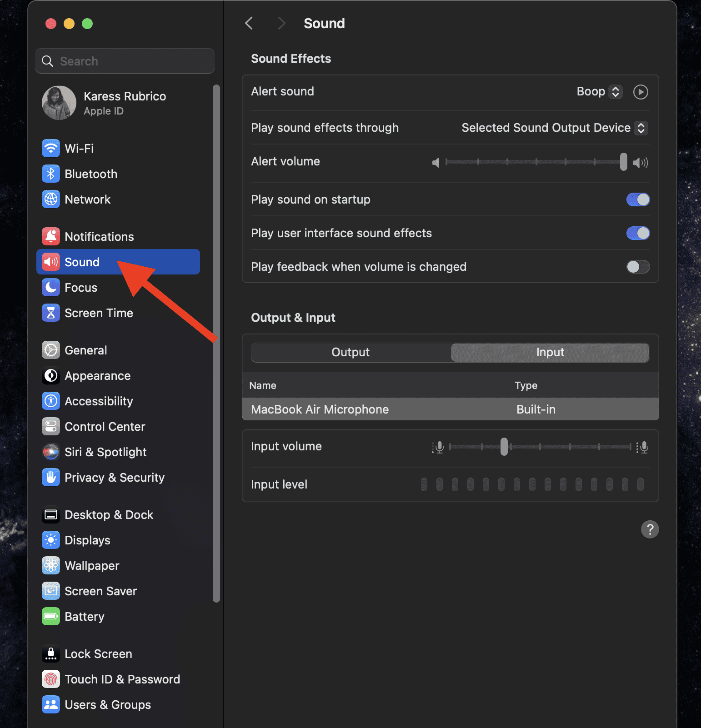Turn off user interface sound effects

pyautogui.click(x=638, y=233)
